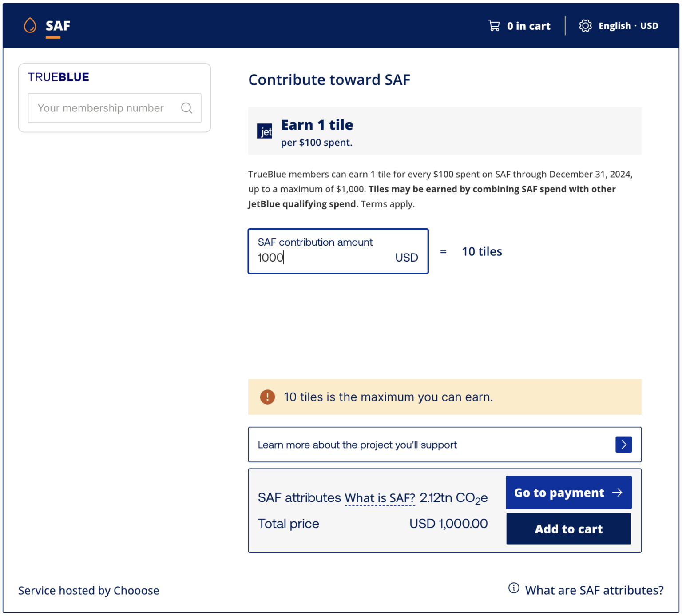Open the English language selector
682x616 pixels.
[x=615, y=25]
